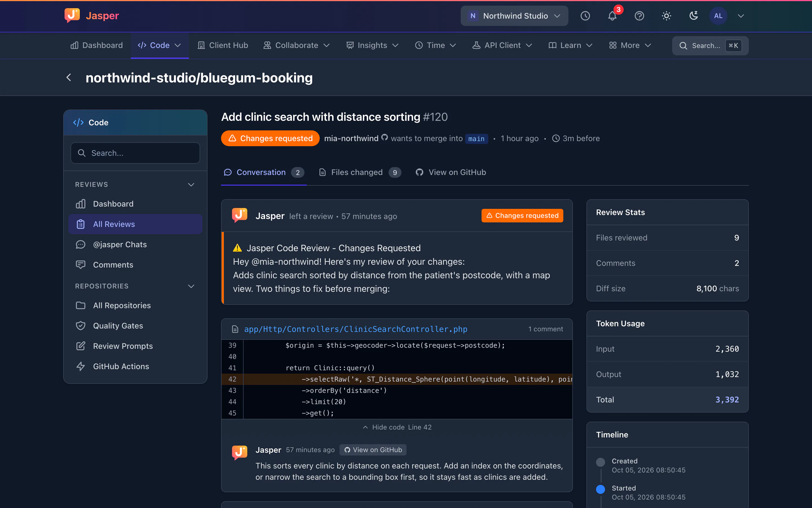Go back using the left arrow icon

click(69, 78)
